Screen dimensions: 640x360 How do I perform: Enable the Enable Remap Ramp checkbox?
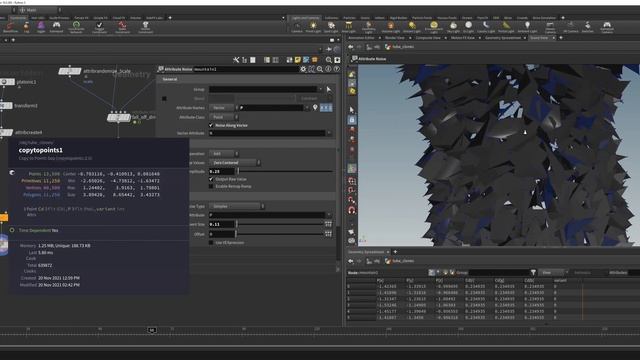point(211,187)
